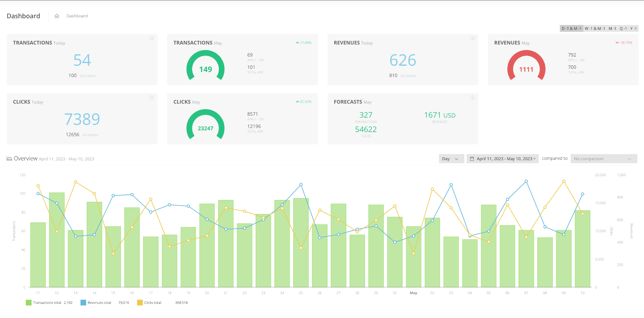Click forecast revenue 1671 USD
Screen dimensions: 644x318
[x=440, y=115]
